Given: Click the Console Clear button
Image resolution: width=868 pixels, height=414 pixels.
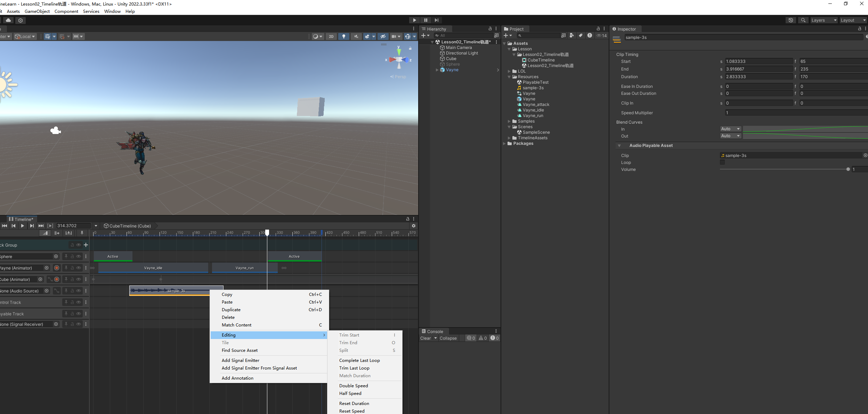Looking at the screenshot, I should tap(425, 338).
